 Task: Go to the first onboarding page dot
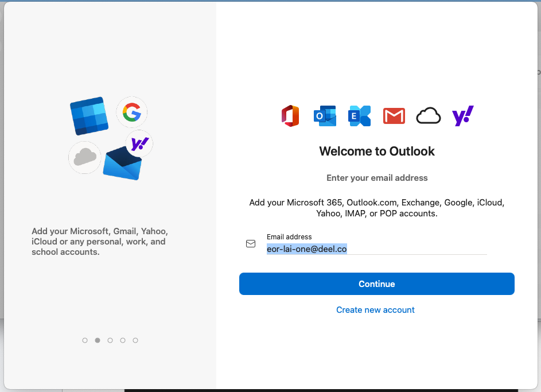(85, 340)
